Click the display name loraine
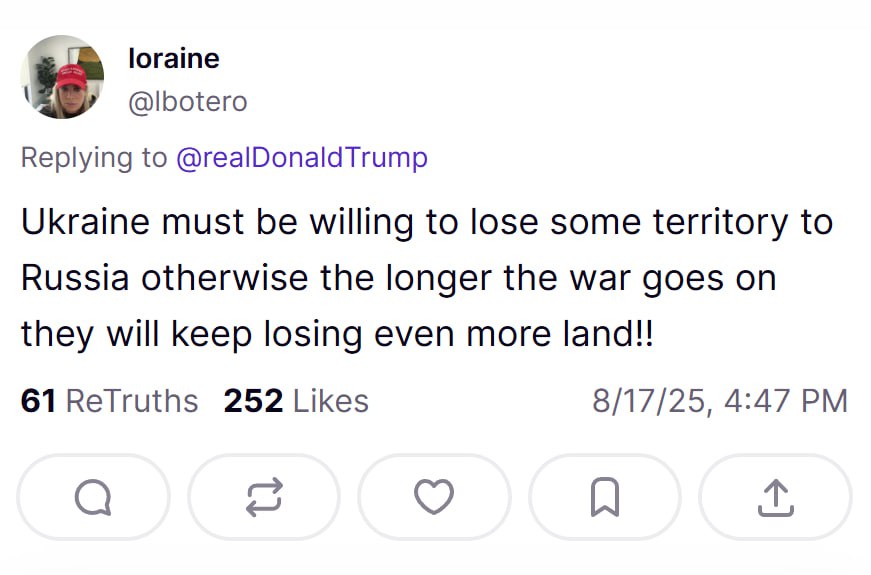871x575 pixels. [x=173, y=59]
